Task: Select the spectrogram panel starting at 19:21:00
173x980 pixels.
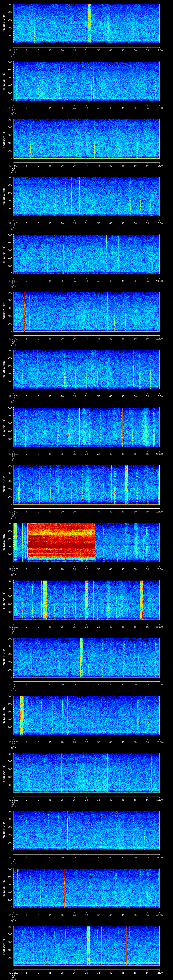Action: [x=86, y=312]
